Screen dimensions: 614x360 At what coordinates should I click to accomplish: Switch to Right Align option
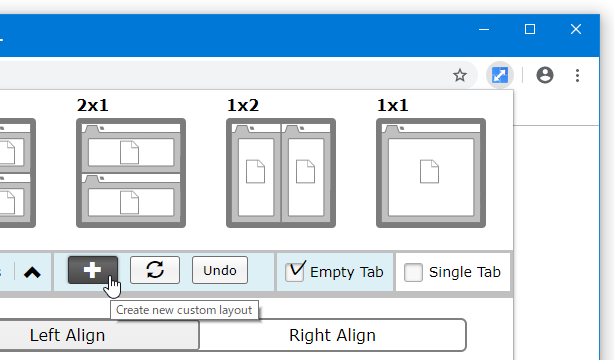point(332,335)
